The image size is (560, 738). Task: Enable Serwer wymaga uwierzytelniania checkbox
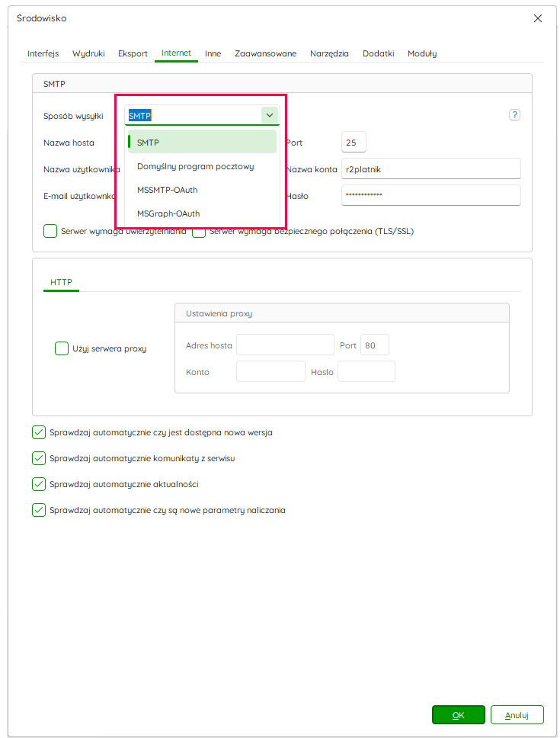pyautogui.click(x=50, y=231)
